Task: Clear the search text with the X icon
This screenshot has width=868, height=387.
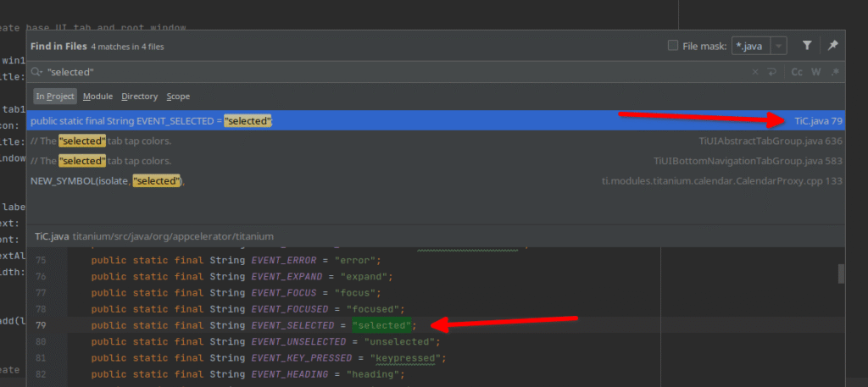Action: tap(755, 73)
